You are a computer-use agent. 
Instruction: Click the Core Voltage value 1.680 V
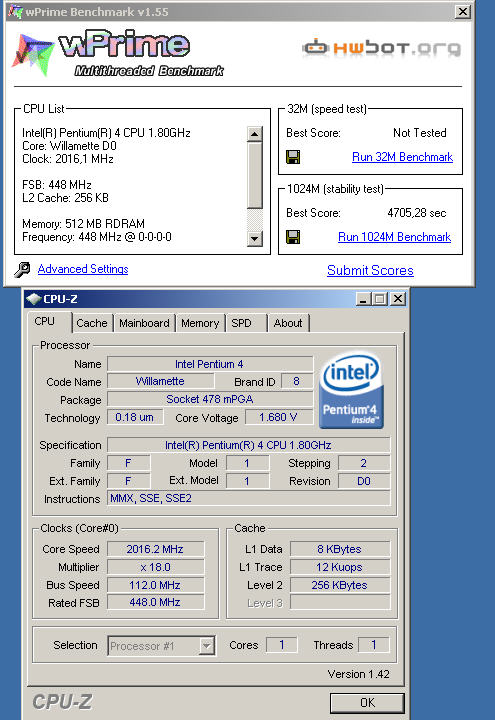tap(279, 417)
